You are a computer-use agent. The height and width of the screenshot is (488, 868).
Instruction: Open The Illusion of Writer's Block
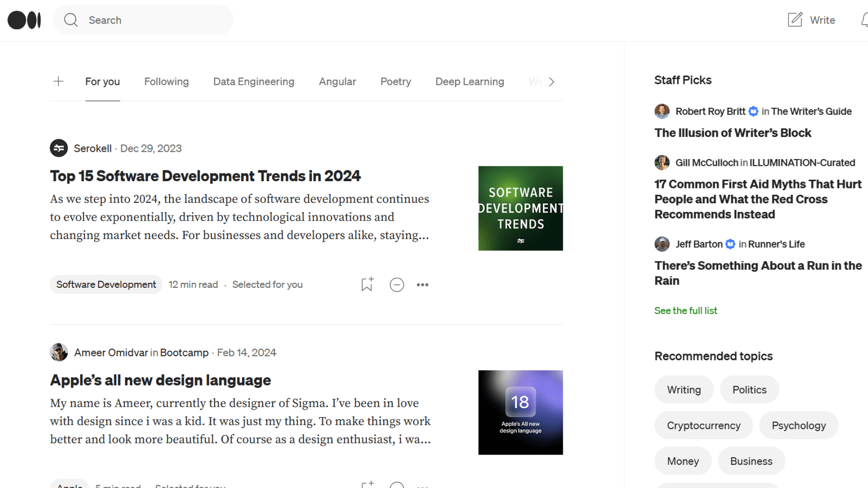[732, 133]
